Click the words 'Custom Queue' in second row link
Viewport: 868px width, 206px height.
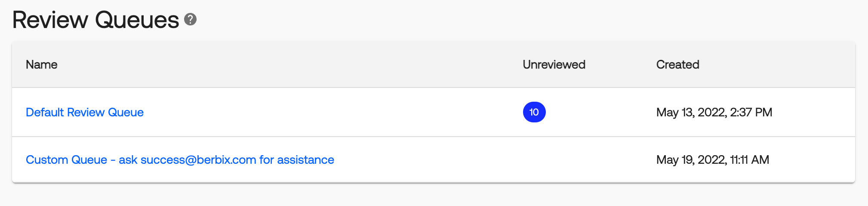[66, 160]
